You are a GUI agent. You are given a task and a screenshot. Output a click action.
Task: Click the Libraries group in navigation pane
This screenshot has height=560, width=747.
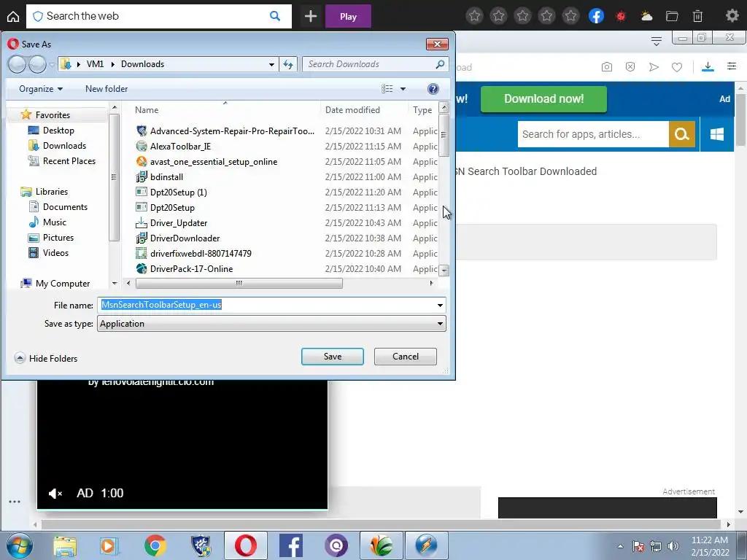tap(52, 192)
